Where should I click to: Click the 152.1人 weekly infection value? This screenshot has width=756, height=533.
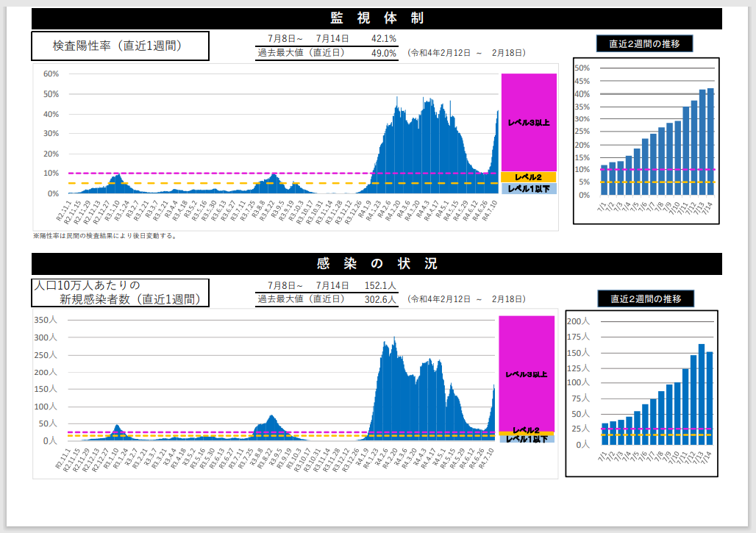380,285
